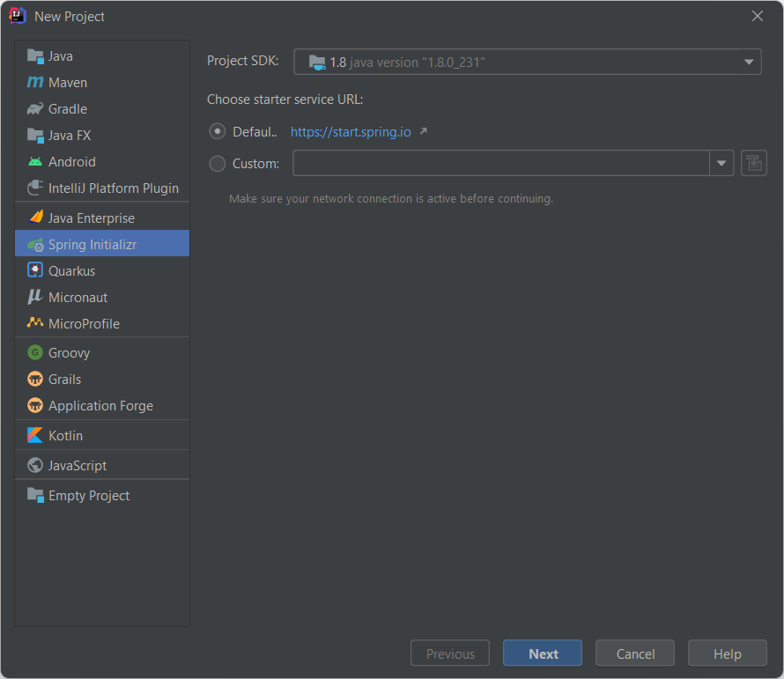Open the start.spring.io link
This screenshot has width=784, height=679.
pos(350,130)
